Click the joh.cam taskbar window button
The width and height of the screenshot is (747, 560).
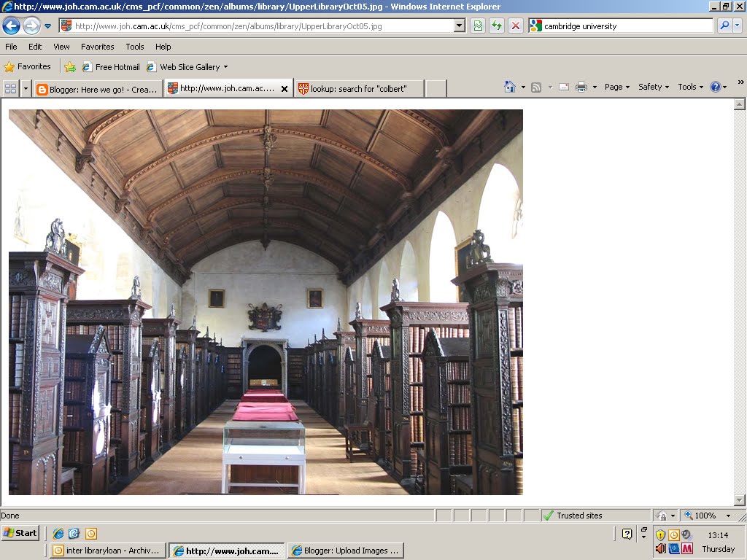pyautogui.click(x=227, y=551)
